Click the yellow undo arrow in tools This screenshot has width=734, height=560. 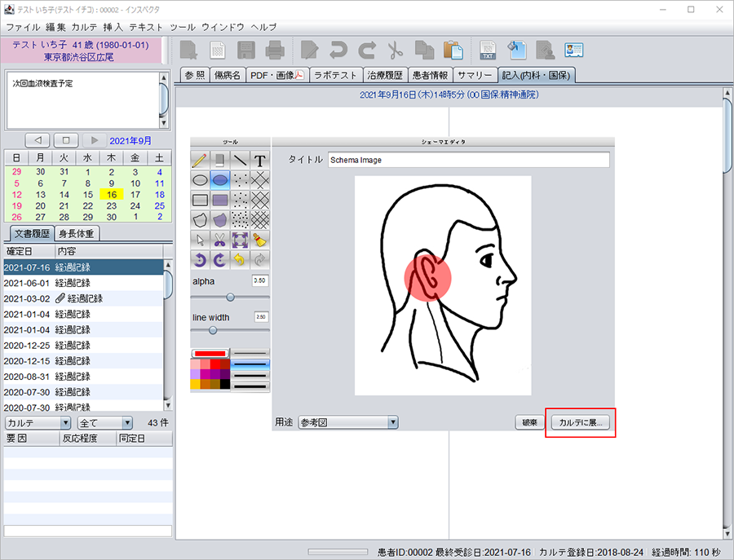pos(240,260)
